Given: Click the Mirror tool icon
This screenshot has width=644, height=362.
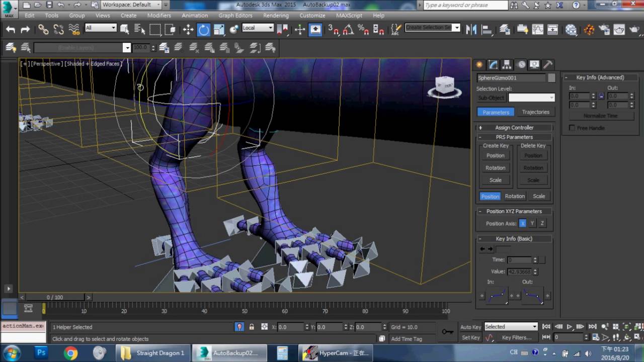Looking at the screenshot, I should coord(471,29).
